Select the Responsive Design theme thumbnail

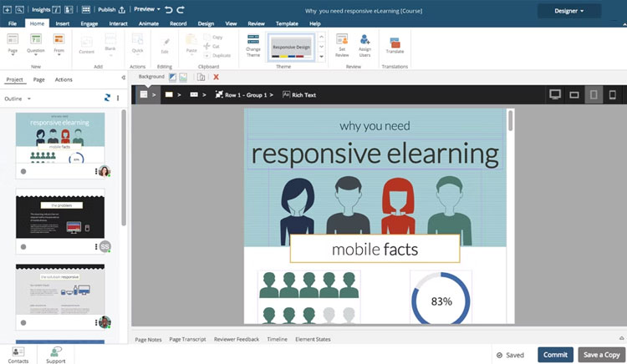click(x=292, y=47)
